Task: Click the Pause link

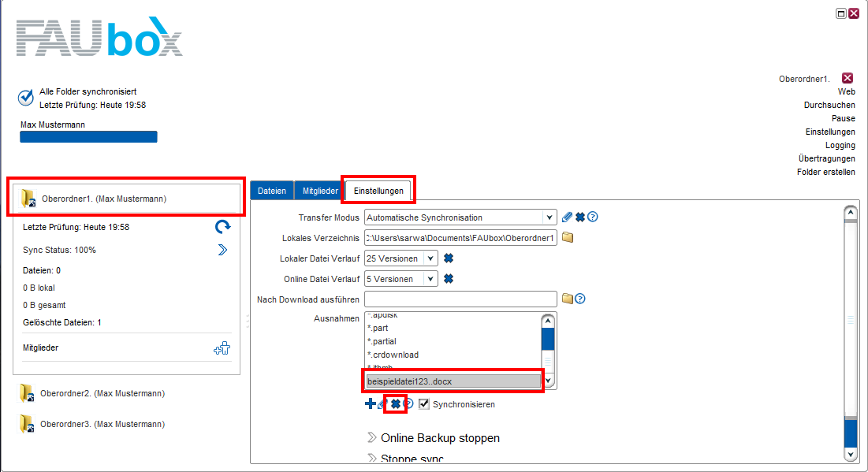Action: tap(843, 118)
